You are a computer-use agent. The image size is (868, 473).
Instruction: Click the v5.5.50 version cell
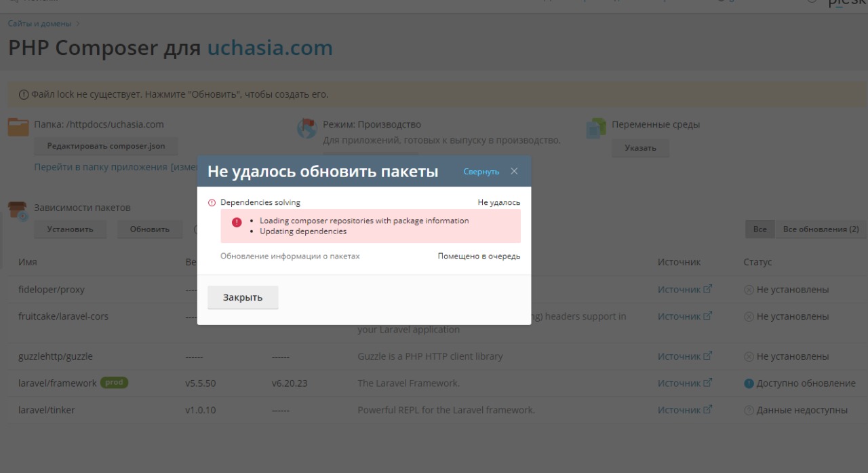click(200, 383)
